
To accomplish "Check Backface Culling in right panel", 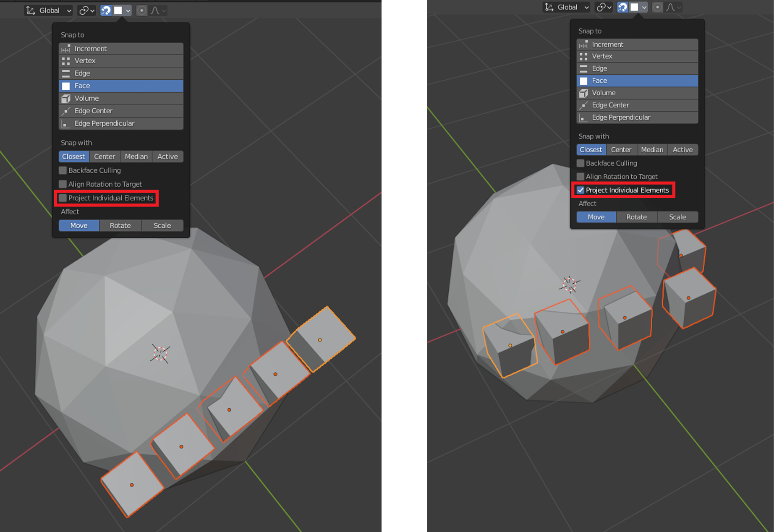I will (x=580, y=163).
